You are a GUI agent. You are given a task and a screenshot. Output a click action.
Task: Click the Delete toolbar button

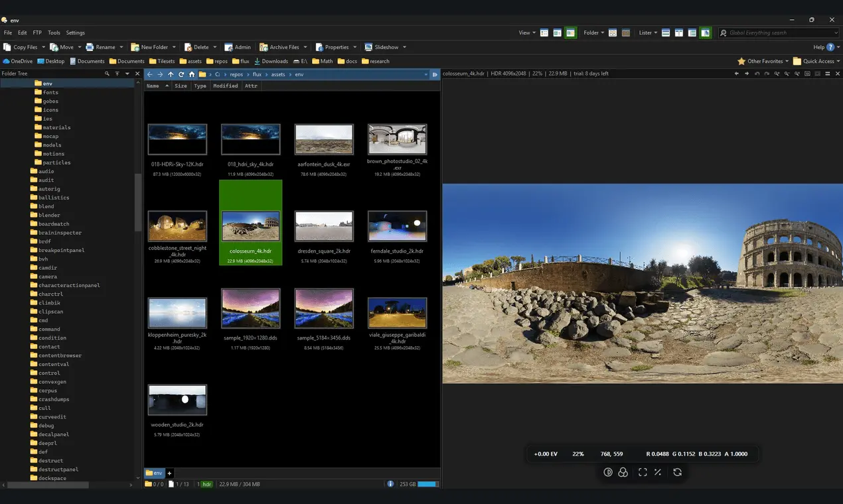[x=196, y=47]
